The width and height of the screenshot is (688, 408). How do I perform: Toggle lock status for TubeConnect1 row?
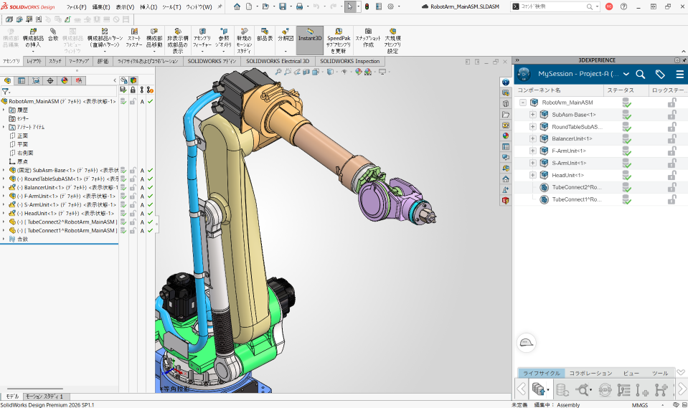click(x=672, y=200)
